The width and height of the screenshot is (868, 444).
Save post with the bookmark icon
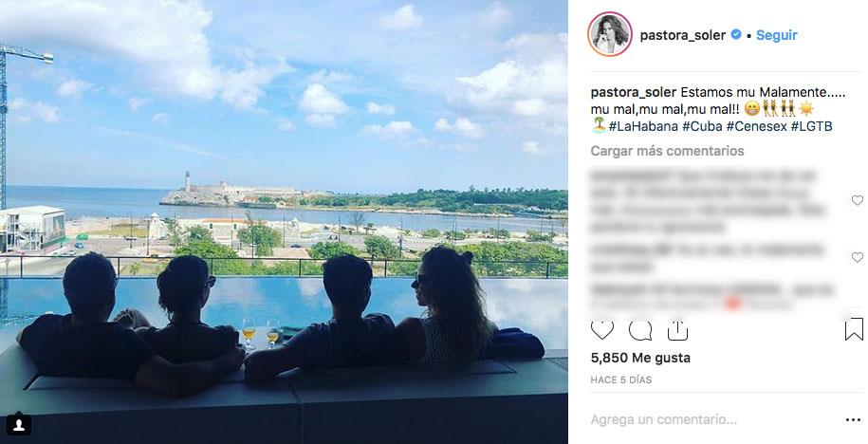click(x=854, y=329)
